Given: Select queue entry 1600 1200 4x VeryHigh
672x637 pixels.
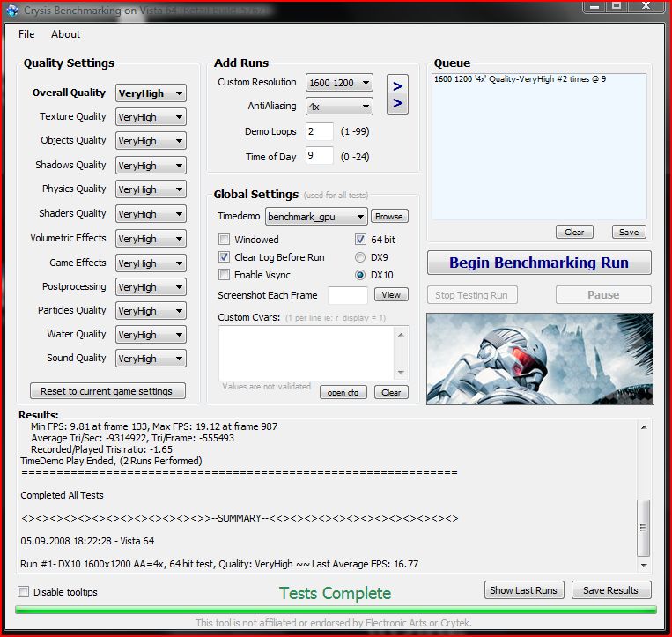Looking at the screenshot, I should pos(520,79).
